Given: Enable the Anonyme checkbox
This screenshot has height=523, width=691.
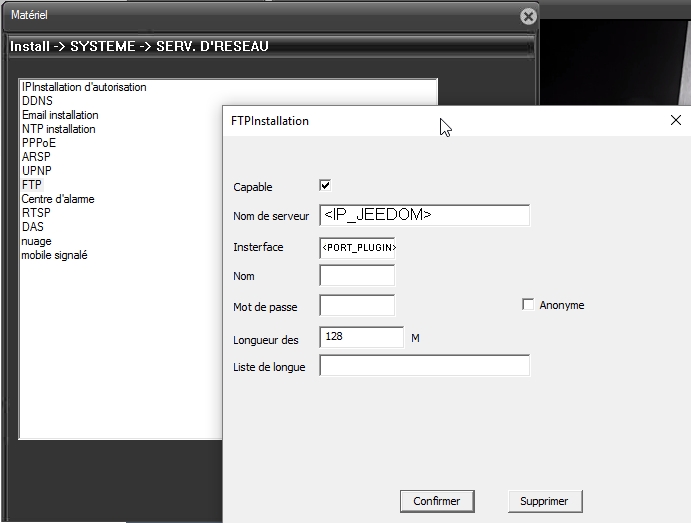Looking at the screenshot, I should point(528,304).
